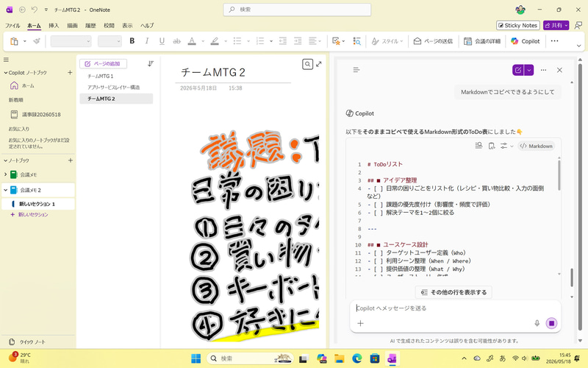Image resolution: width=588 pixels, height=368 pixels.
Task: Open the ヘルプ tab
Action: 147,26
